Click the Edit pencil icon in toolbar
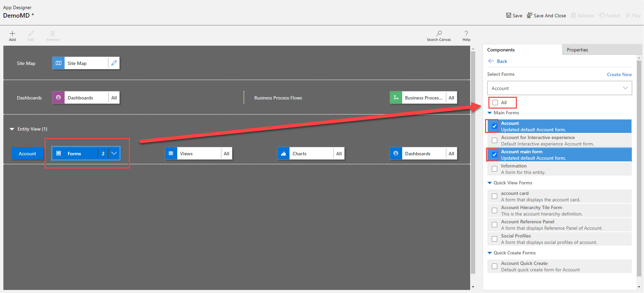Viewport: 644px width, 293px height. (x=31, y=33)
